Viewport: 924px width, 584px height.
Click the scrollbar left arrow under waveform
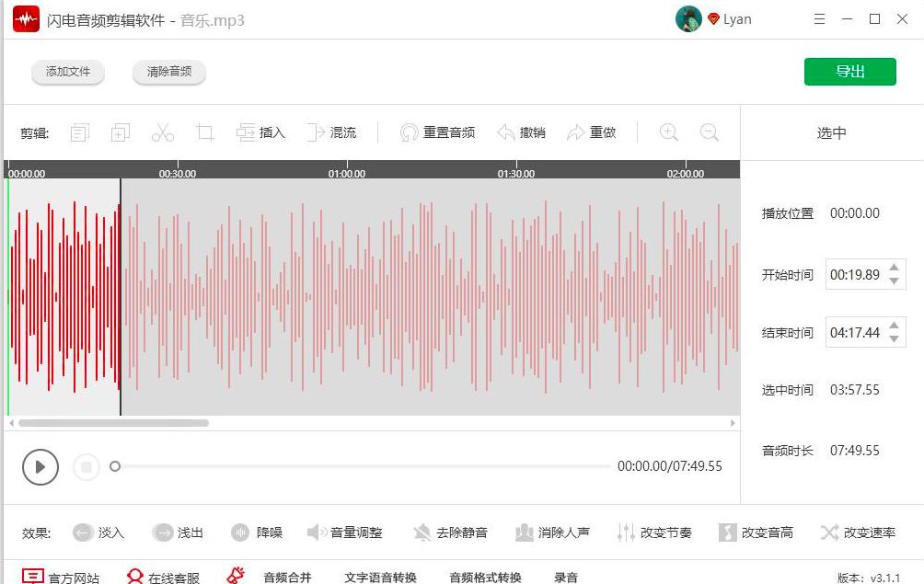coord(11,423)
